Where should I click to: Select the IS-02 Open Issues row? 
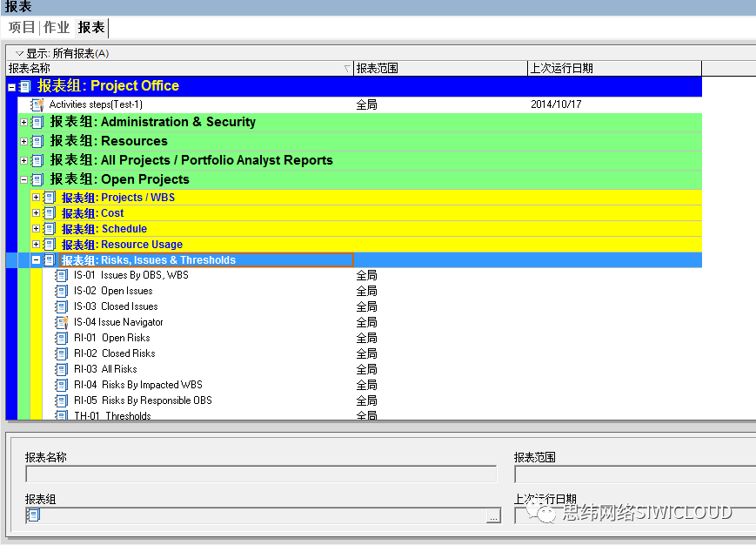pyautogui.click(x=371, y=291)
